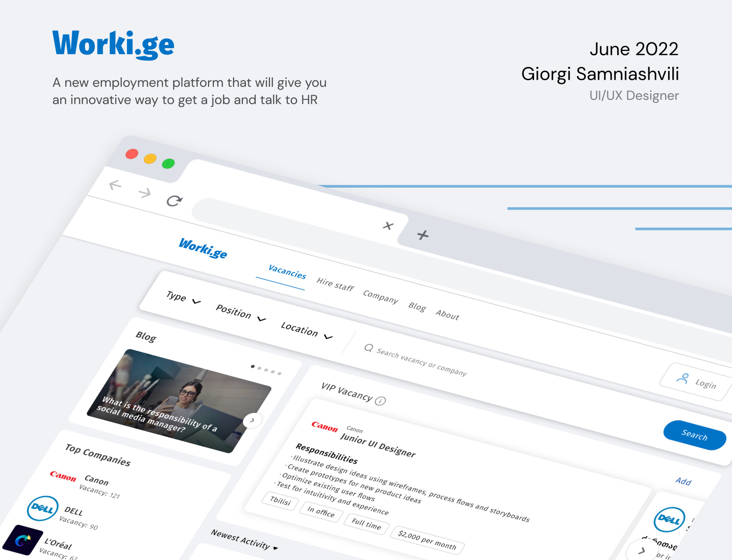Close the browser tab with the X

coord(388,226)
